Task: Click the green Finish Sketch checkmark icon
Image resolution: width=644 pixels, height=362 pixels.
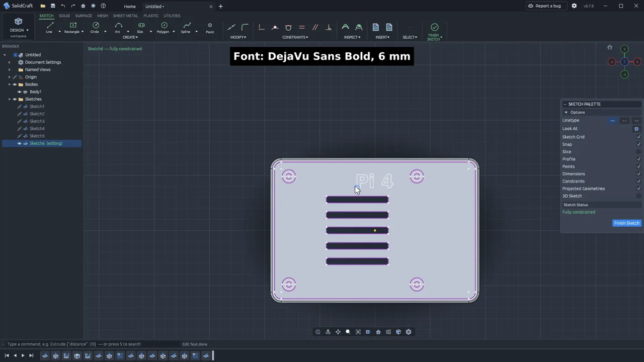Action: (x=434, y=27)
